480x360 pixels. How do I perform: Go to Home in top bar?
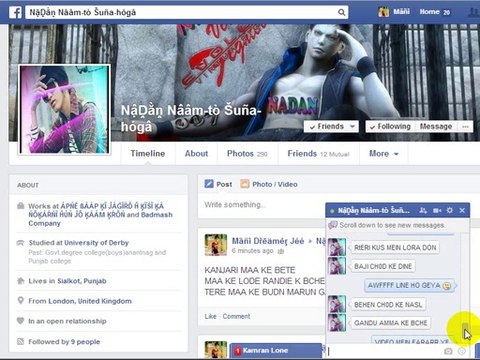click(429, 12)
